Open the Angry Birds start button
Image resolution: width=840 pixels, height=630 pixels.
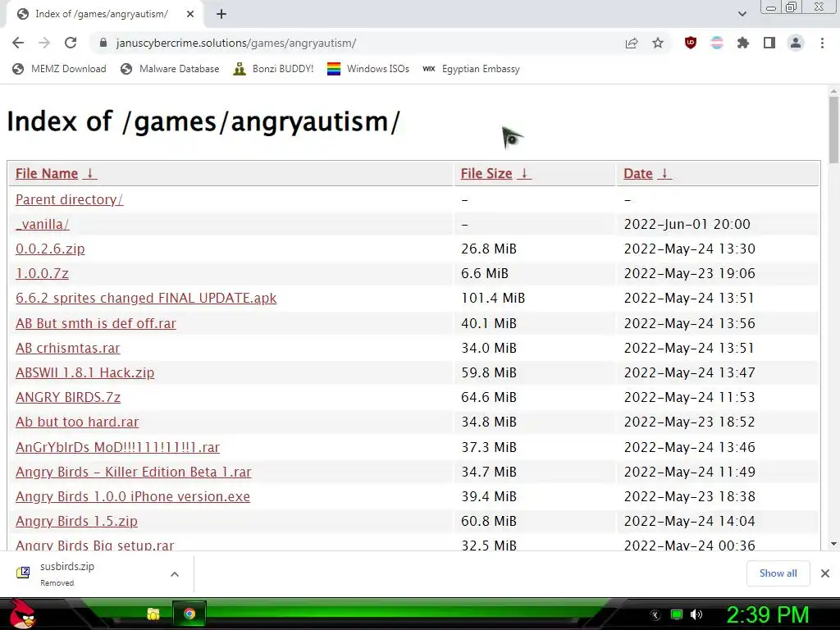coord(21,614)
